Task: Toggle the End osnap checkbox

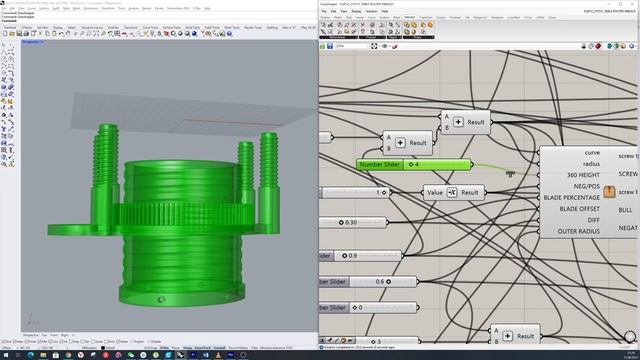Action: click(3, 341)
